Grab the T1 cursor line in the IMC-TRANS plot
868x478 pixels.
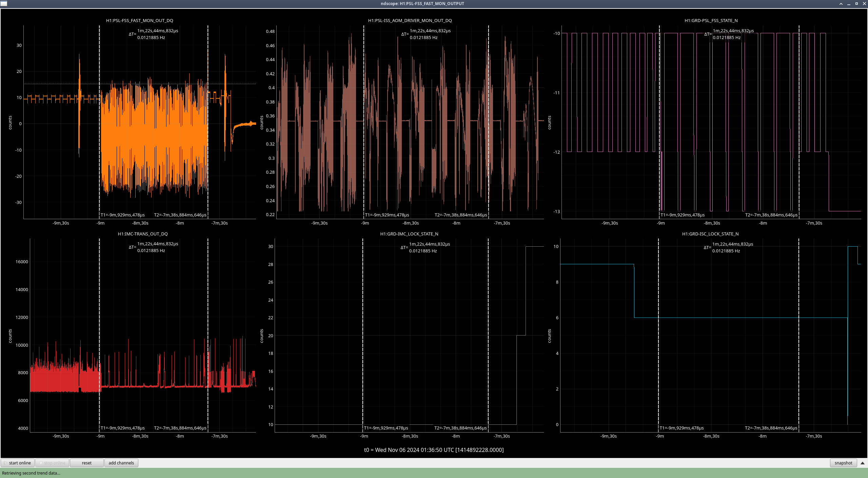tap(99, 335)
